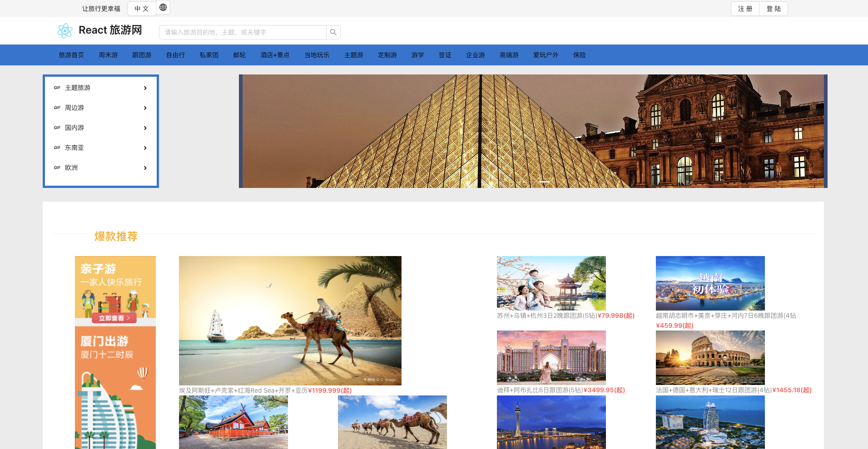The width and height of the screenshot is (868, 449).
Task: Open the globe language selector icon
Action: point(163,8)
